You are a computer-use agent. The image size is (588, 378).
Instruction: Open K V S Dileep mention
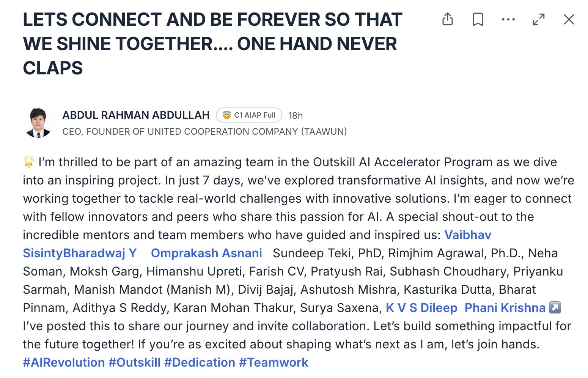pos(421,308)
